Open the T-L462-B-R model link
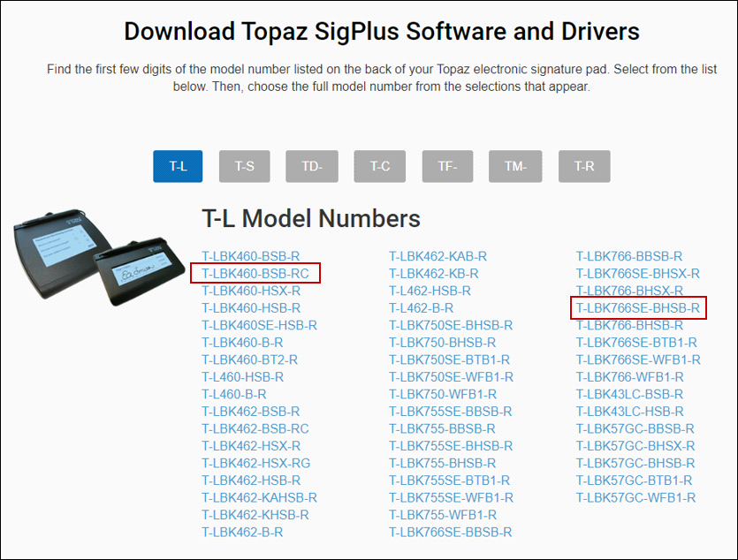Image resolution: width=738 pixels, height=560 pixels. point(422,308)
